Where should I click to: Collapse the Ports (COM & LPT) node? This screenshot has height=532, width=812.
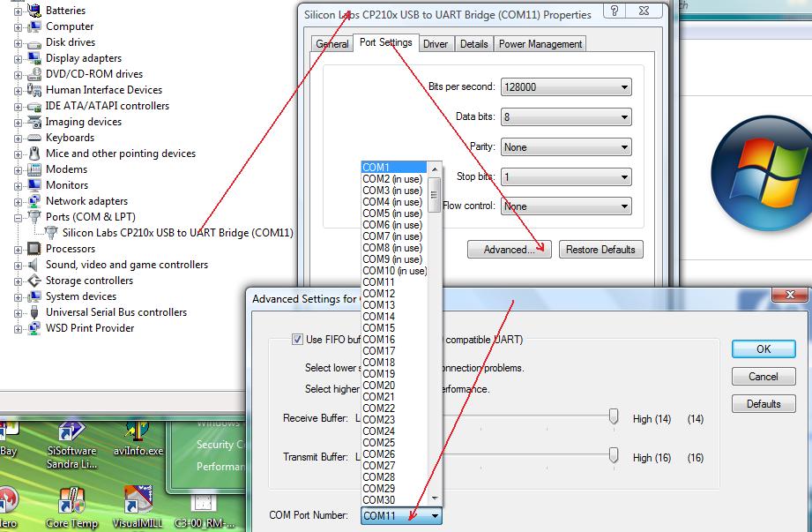19,218
